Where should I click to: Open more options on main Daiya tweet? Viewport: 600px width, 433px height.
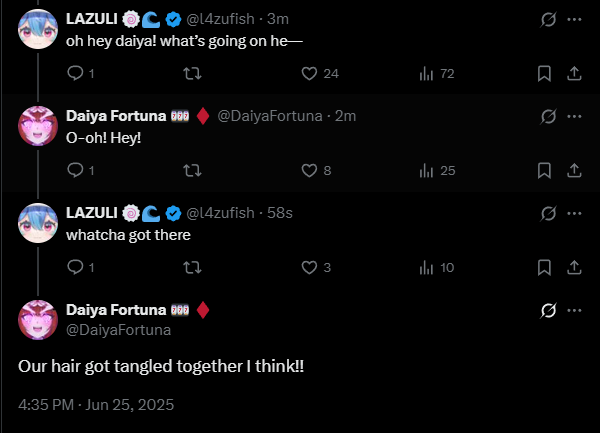[x=574, y=310]
